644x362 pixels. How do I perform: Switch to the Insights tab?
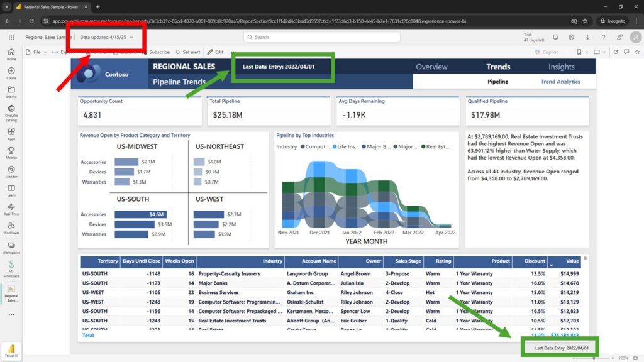point(562,67)
